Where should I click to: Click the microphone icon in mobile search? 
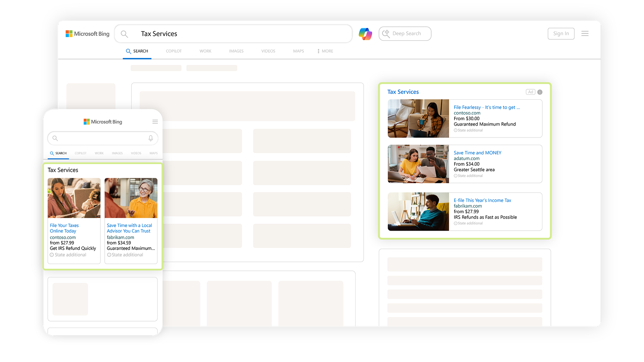point(151,138)
